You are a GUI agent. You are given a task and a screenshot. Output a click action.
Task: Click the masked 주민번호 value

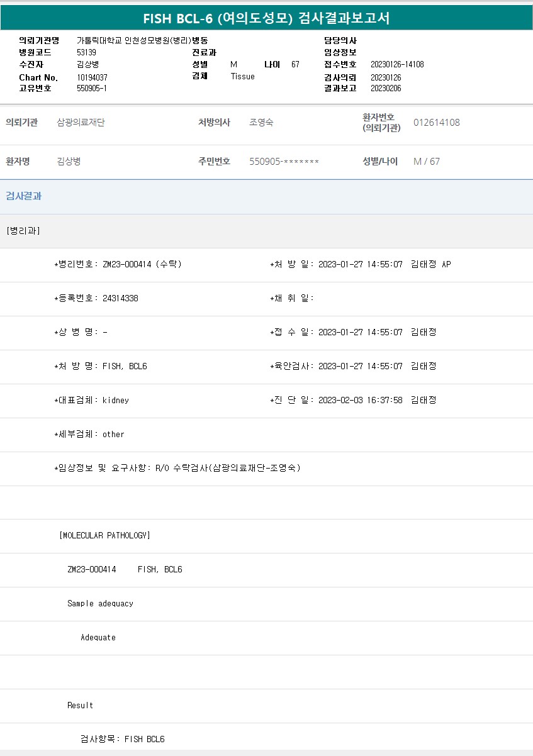[x=284, y=162]
